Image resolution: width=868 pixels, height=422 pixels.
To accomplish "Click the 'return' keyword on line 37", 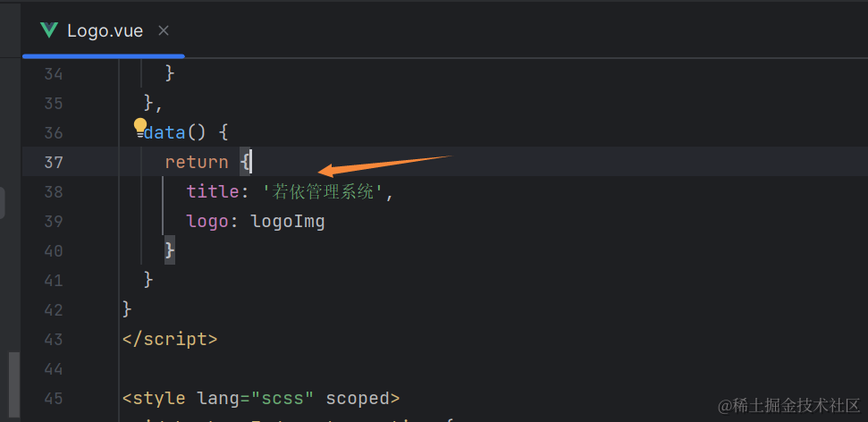I will (x=197, y=162).
